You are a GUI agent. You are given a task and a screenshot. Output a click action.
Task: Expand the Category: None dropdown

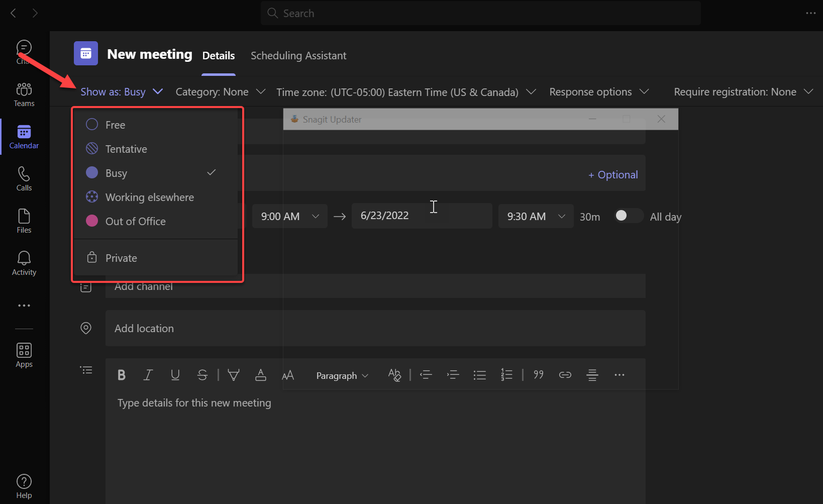220,92
